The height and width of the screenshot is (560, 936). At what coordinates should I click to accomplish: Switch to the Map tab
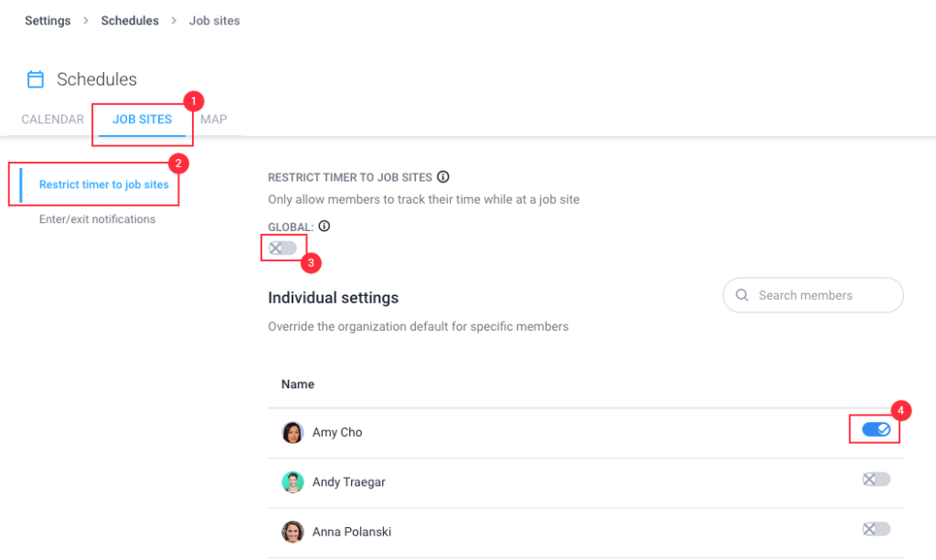coord(214,120)
